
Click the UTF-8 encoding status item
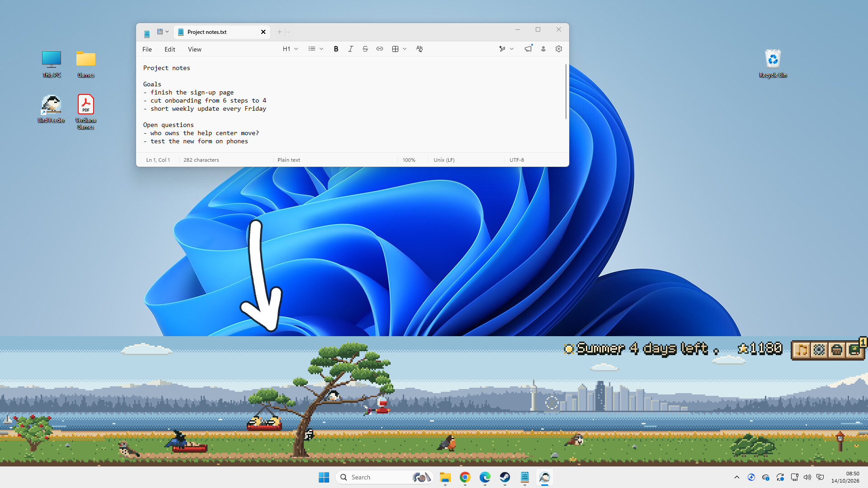(x=517, y=160)
